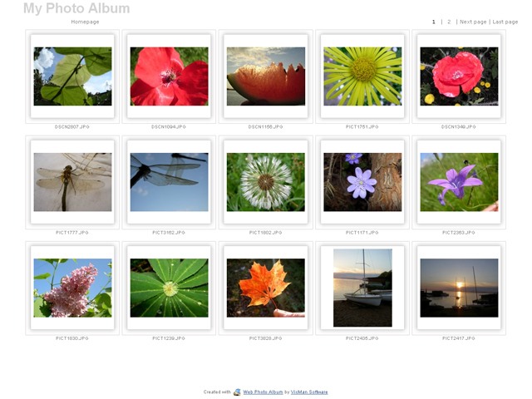532x399 pixels.
Task: Open the dragonfly on white background photo
Action: coord(72,182)
